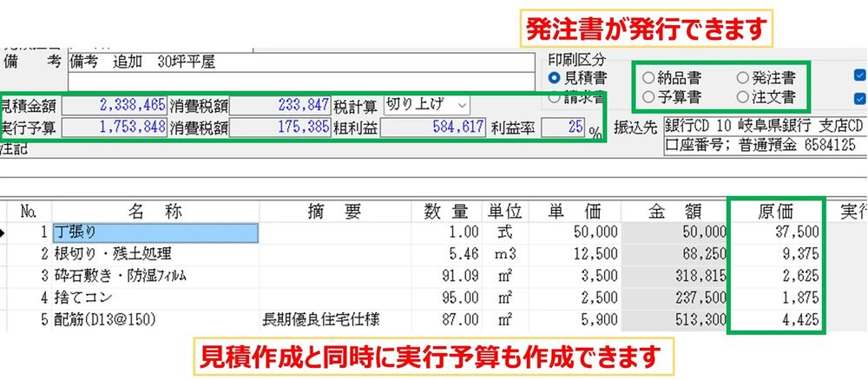Viewport: 868px width, 380px height.
Task: Click unit cell m3 in row 2
Action: point(505,254)
